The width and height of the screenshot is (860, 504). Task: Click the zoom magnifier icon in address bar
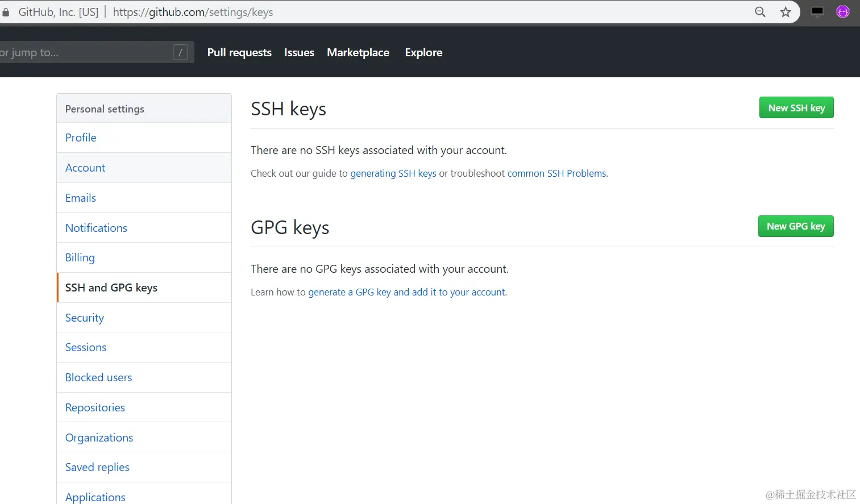pos(760,12)
